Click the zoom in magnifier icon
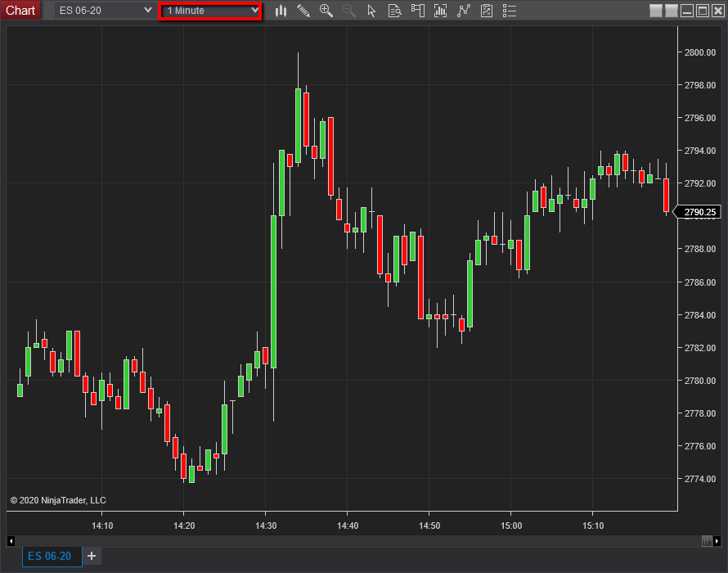Image resolution: width=728 pixels, height=573 pixels. pos(326,11)
